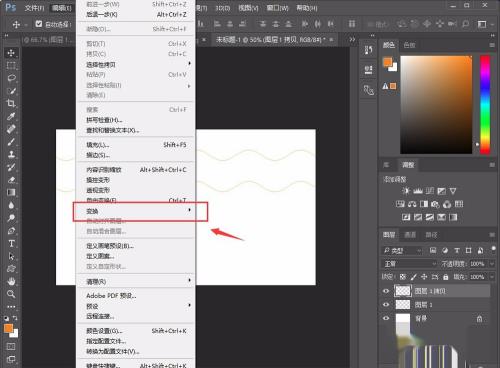Add a Color Balance adjustment

[412, 204]
